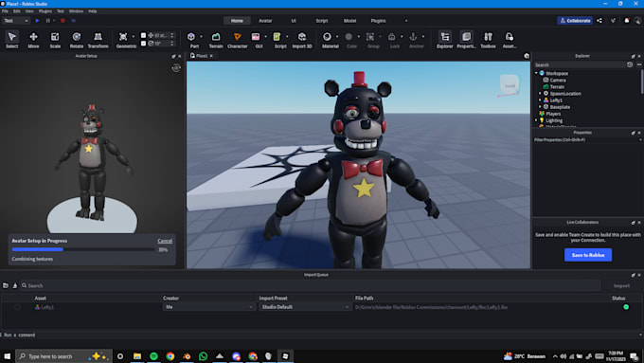Click the Avatar Setup progress bar
The image size is (644, 363).
coord(83,249)
